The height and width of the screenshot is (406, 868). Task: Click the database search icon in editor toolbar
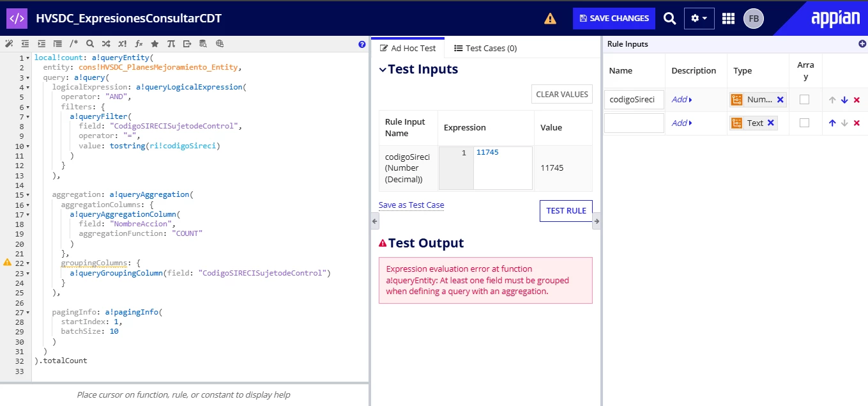pos(203,44)
